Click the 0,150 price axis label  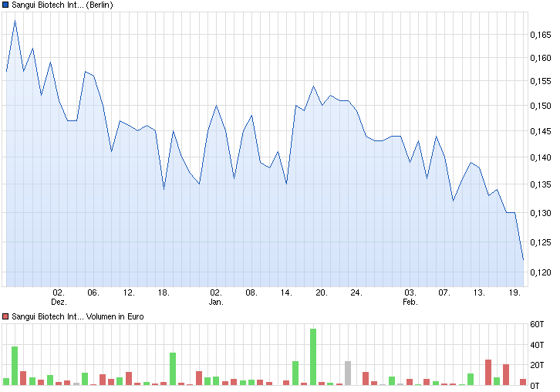tap(541, 106)
